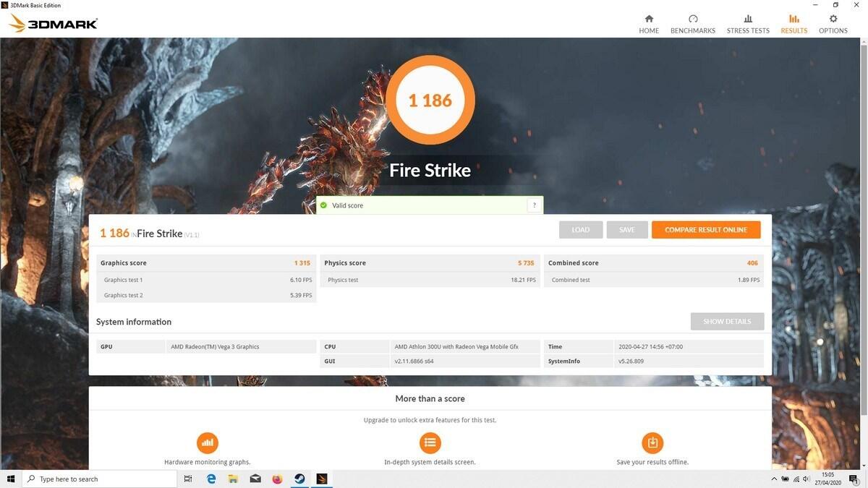Click the LOAD button
The width and height of the screenshot is (868, 488).
click(x=581, y=230)
